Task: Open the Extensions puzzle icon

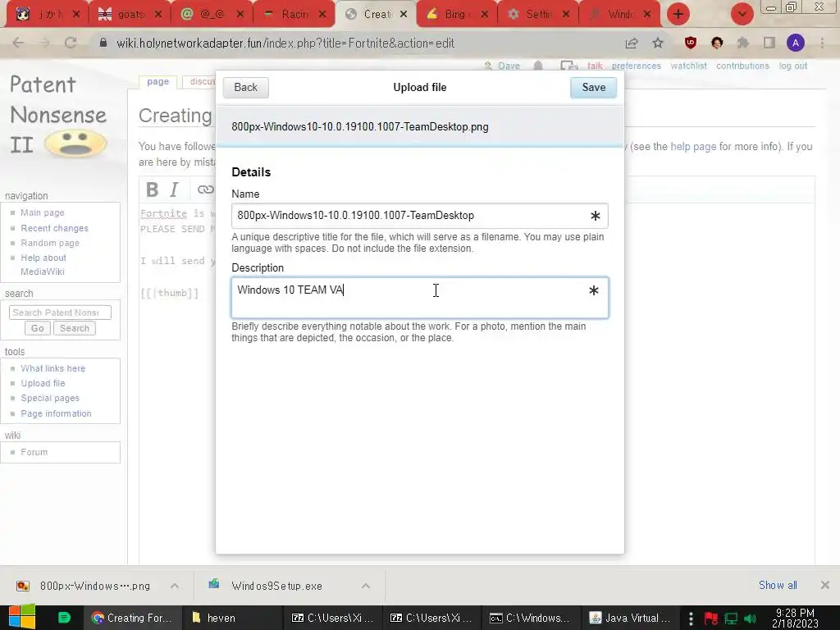Action: [x=743, y=43]
